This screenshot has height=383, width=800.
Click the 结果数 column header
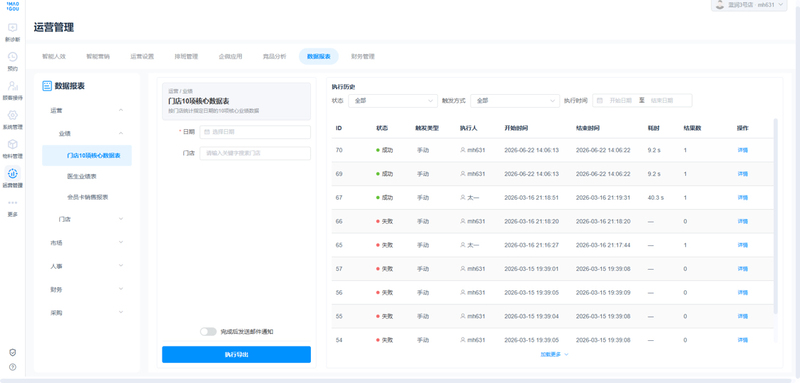pyautogui.click(x=692, y=128)
